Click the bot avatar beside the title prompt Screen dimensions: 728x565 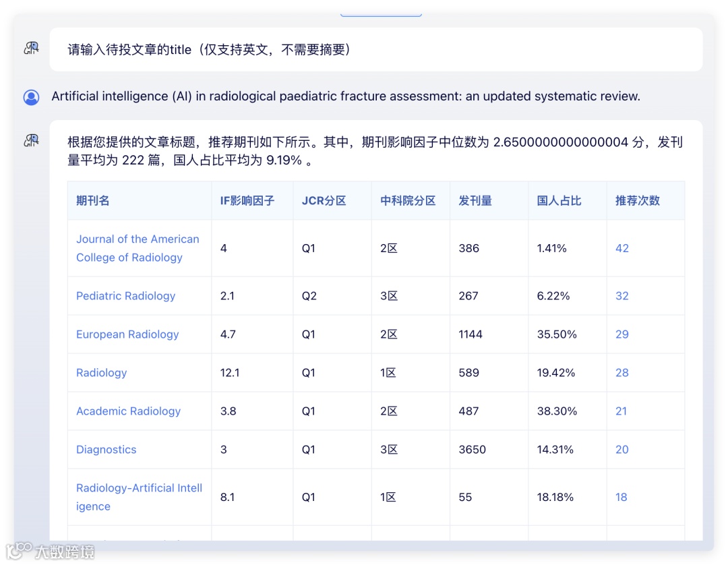tap(31, 49)
